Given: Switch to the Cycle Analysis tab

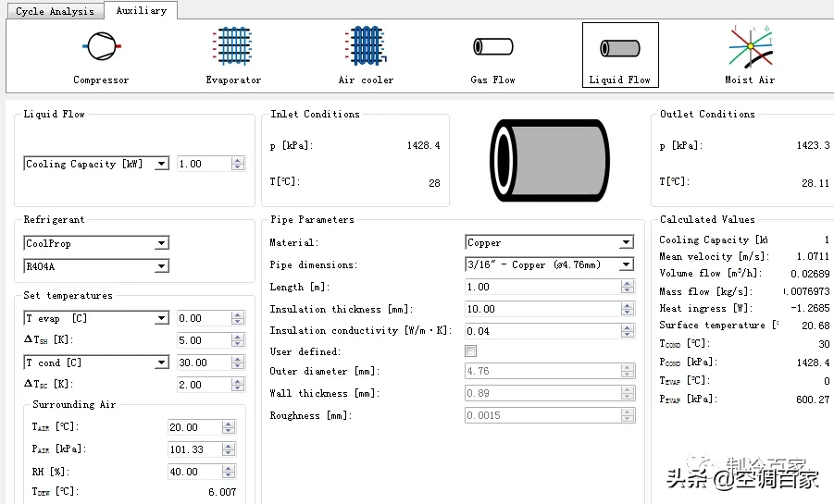Looking at the screenshot, I should 55,11.
